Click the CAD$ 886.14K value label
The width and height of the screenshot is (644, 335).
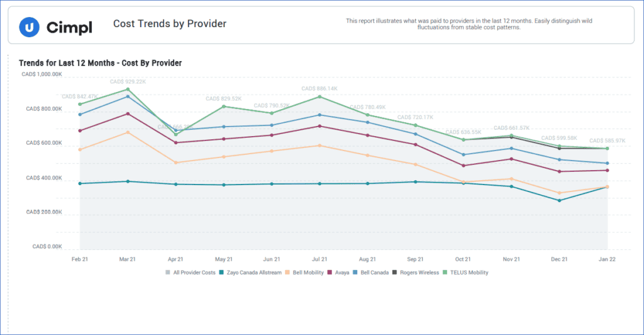319,88
